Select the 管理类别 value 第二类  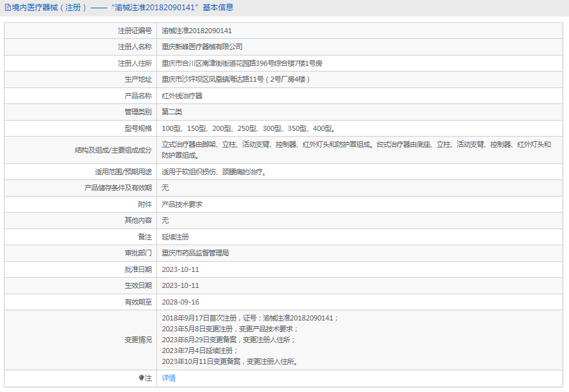[171, 112]
